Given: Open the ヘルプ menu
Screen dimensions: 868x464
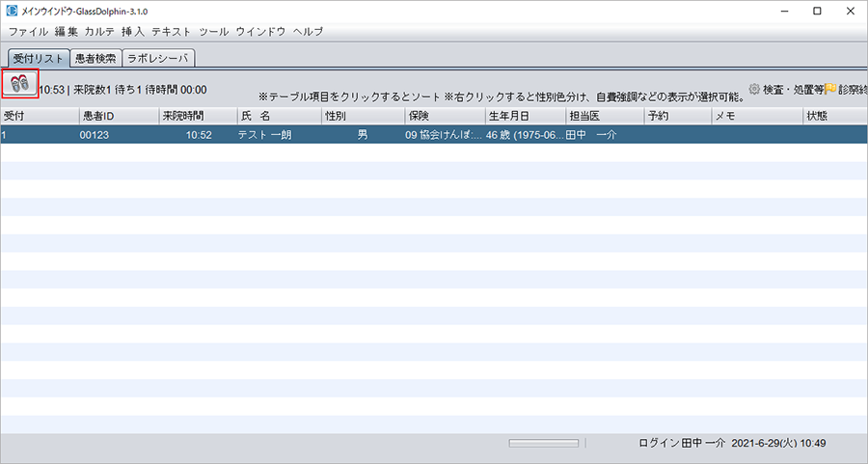Looking at the screenshot, I should (308, 32).
